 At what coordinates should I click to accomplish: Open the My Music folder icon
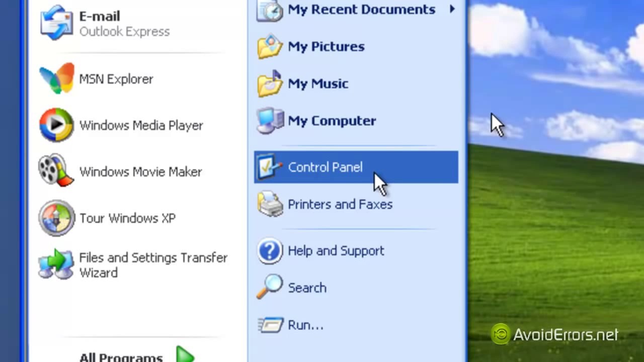point(270,83)
